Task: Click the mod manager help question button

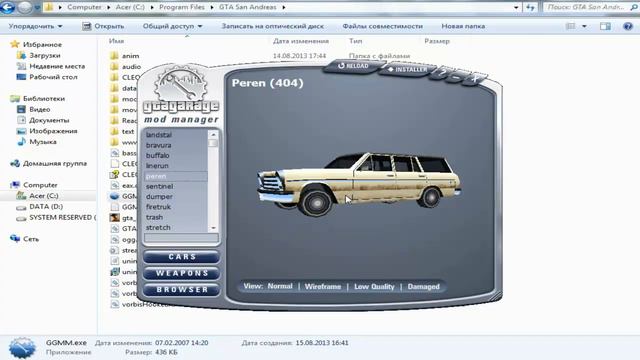Action: (x=443, y=73)
